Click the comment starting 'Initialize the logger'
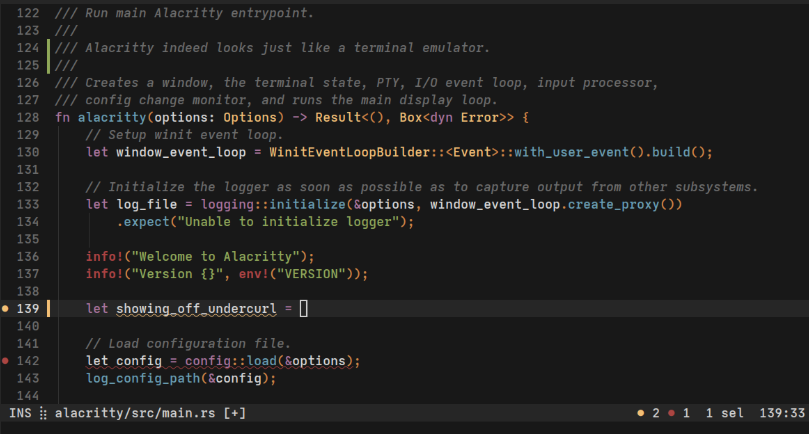 [x=422, y=187]
